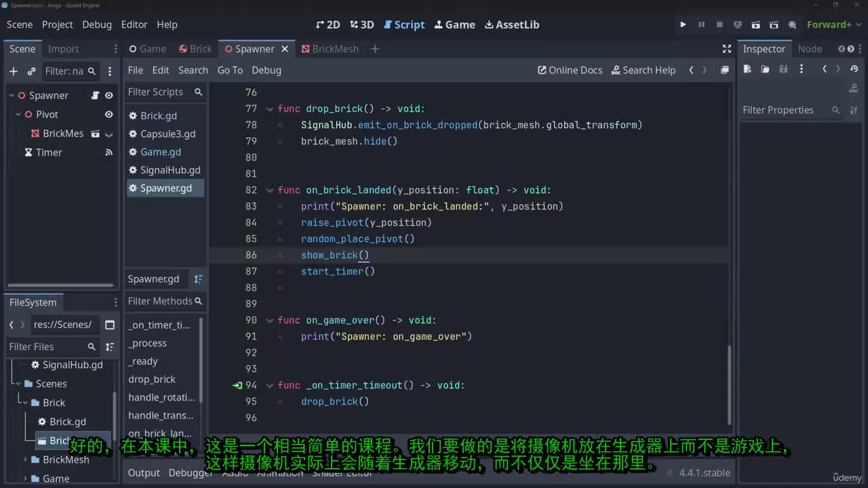
Task: Load an existing resource in the Inspector
Action: pos(765,69)
